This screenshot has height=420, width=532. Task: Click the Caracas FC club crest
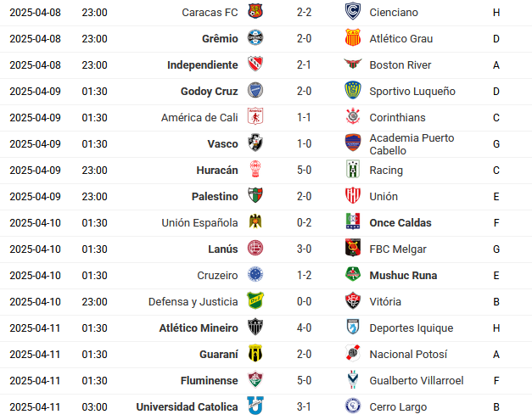coord(255,11)
